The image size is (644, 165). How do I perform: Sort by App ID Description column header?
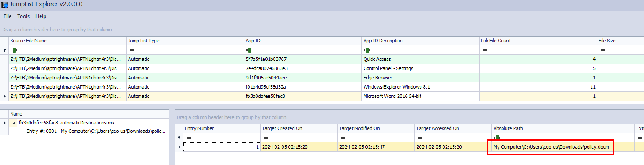click(420, 41)
